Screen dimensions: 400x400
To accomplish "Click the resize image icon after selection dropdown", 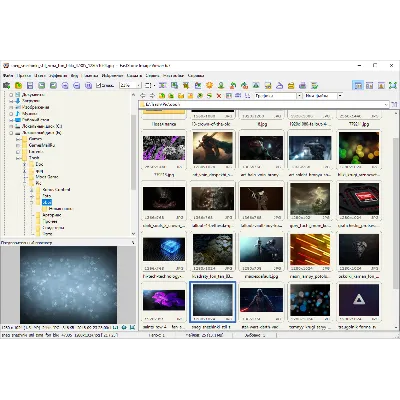I will pos(162,86).
